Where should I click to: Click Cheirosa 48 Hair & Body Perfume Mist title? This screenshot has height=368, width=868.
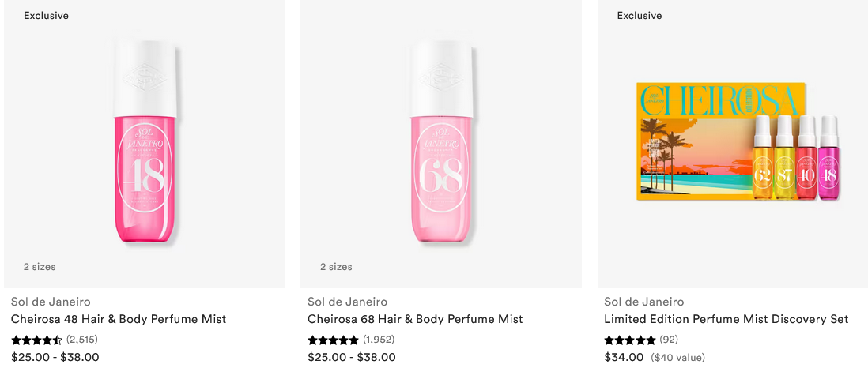(119, 319)
